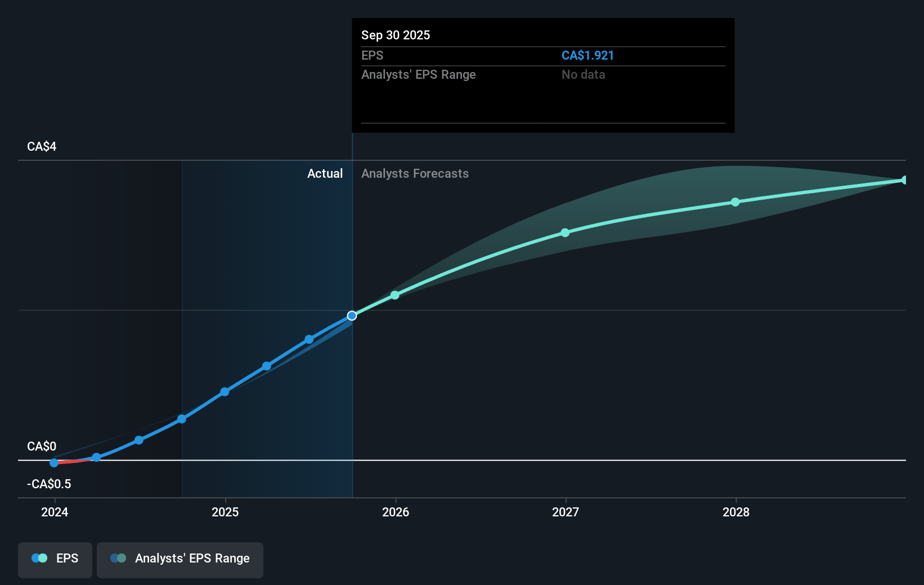Click the 'Actual' section label
Image resolution: width=924 pixels, height=585 pixels.
(x=325, y=174)
